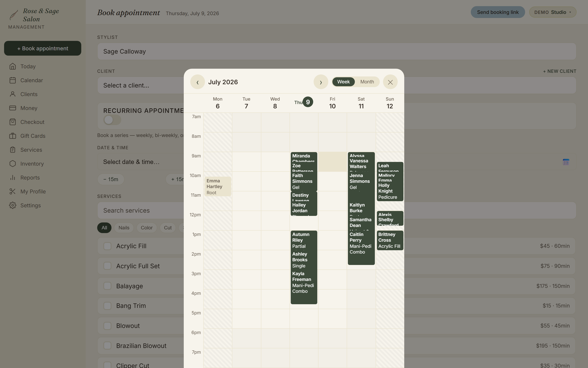The width and height of the screenshot is (588, 368).
Task: Click the calendar picker icon in date field
Action: click(566, 162)
